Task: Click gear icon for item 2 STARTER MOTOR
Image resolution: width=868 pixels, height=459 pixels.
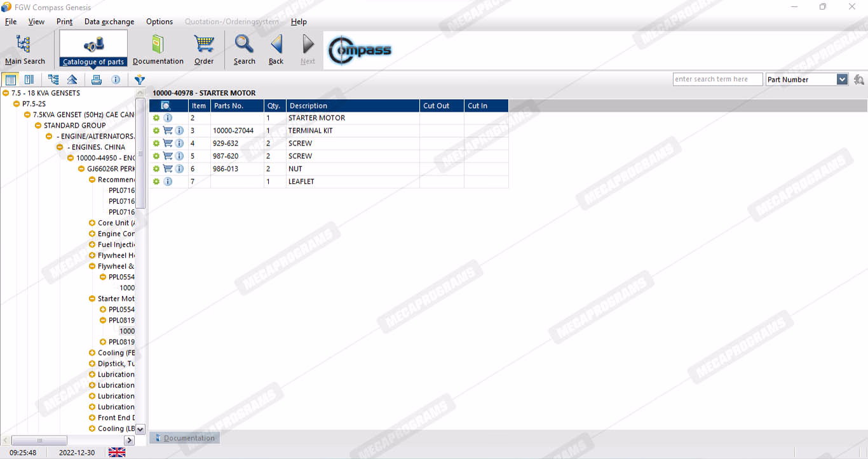Action: [156, 118]
